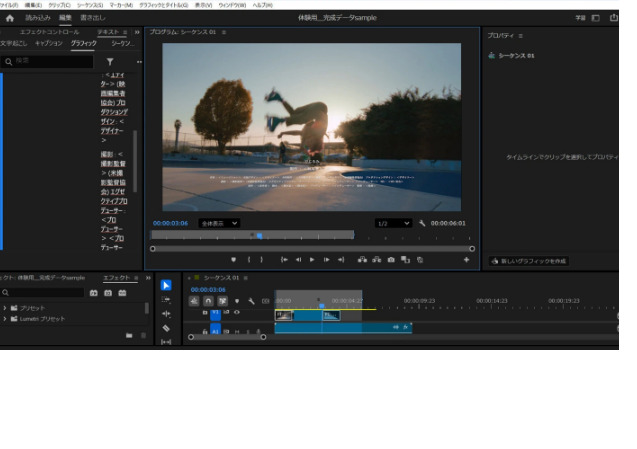Switch to the キャプション tab
The width and height of the screenshot is (637, 449).
49,44
